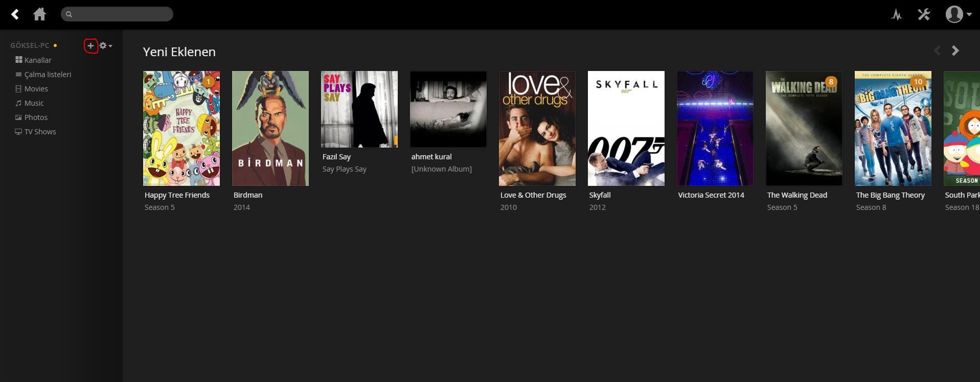This screenshot has width=980, height=382.
Task: Click the Music note icon
Action: (x=18, y=103)
